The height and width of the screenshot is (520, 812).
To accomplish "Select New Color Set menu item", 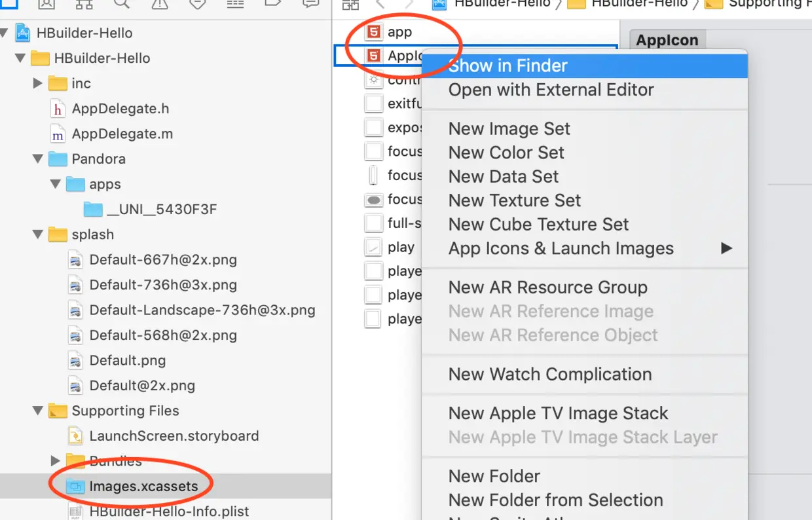I will pyautogui.click(x=584, y=153).
